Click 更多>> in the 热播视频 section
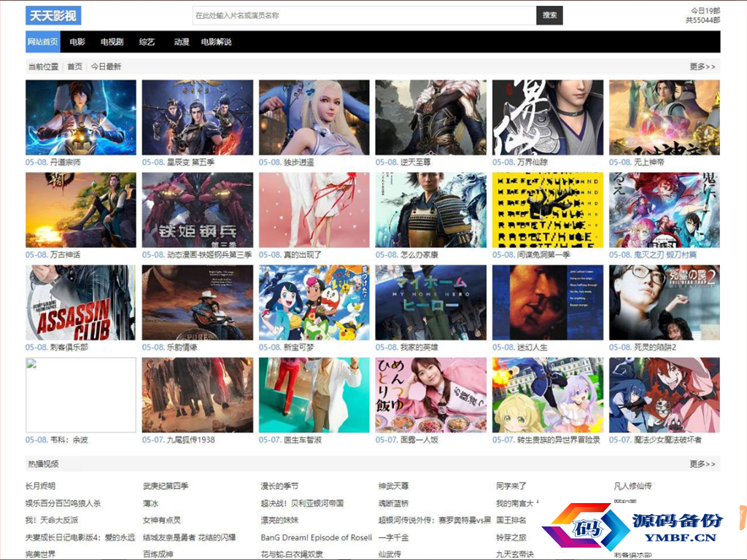This screenshot has width=747, height=560. (x=703, y=464)
